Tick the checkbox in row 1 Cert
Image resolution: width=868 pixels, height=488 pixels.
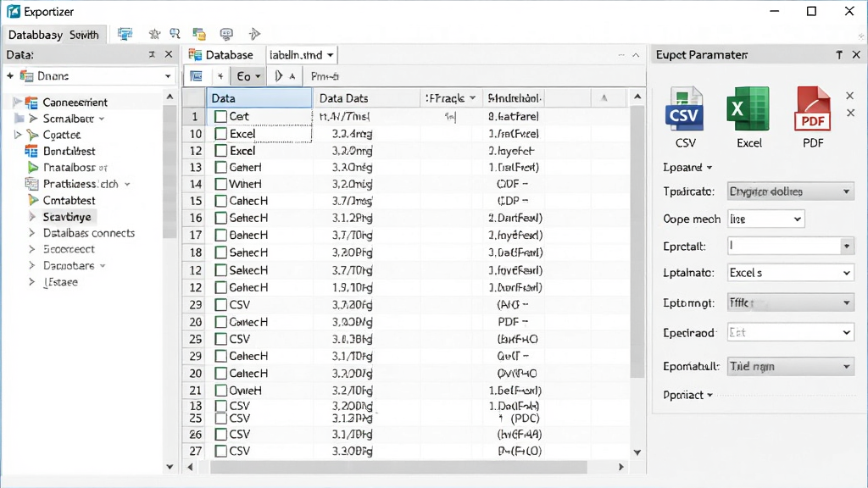tap(221, 117)
